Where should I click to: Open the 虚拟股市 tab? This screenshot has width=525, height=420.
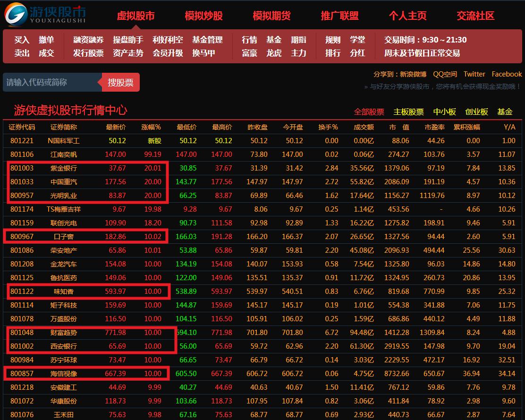pyautogui.click(x=135, y=16)
